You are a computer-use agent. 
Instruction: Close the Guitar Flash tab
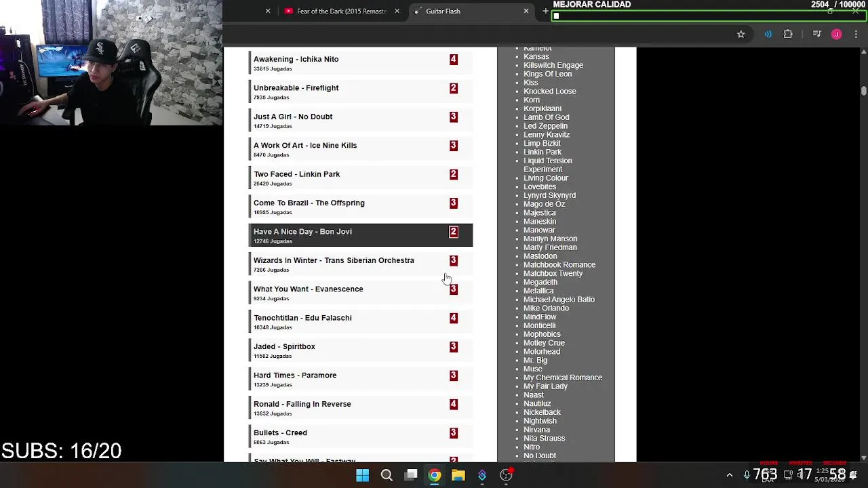click(526, 11)
